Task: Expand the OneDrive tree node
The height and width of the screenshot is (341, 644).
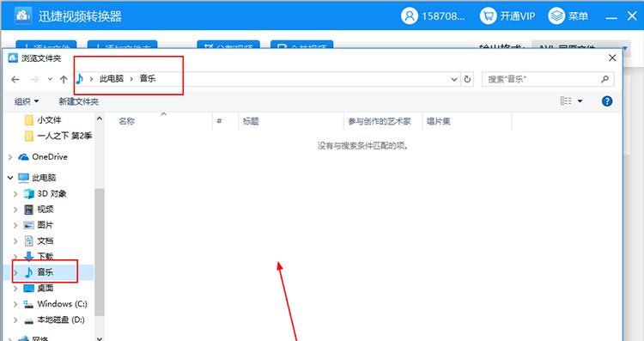Action: [x=10, y=157]
